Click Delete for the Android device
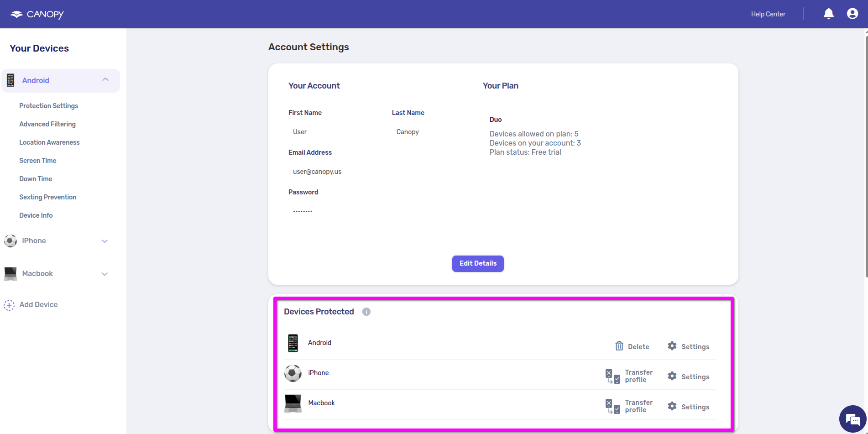This screenshot has height=434, width=868. [x=638, y=347]
